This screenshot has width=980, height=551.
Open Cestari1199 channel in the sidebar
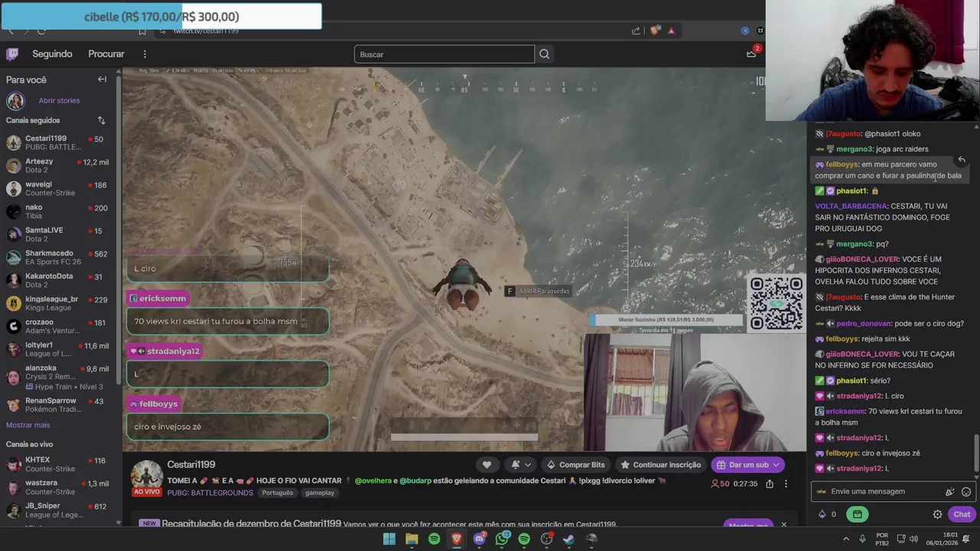coord(57,142)
